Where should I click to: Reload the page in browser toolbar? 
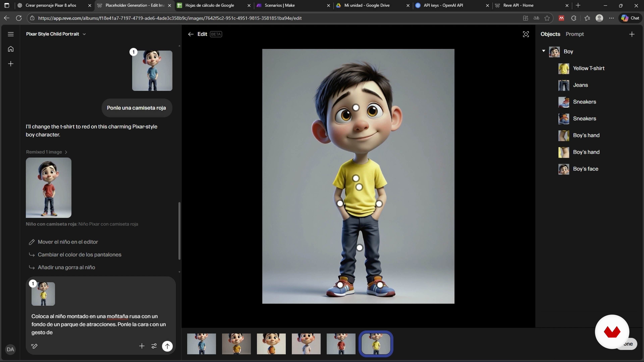(x=19, y=18)
